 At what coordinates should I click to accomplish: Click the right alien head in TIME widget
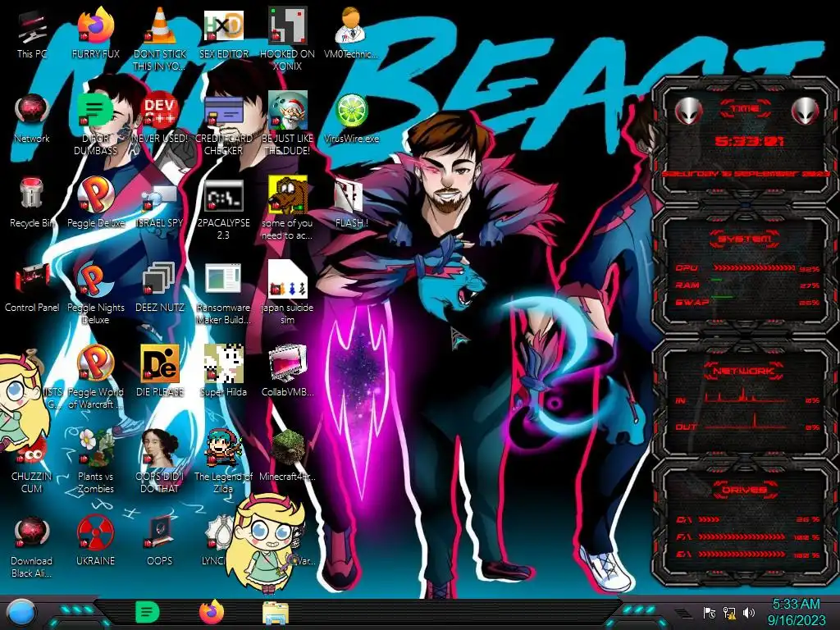[806, 111]
